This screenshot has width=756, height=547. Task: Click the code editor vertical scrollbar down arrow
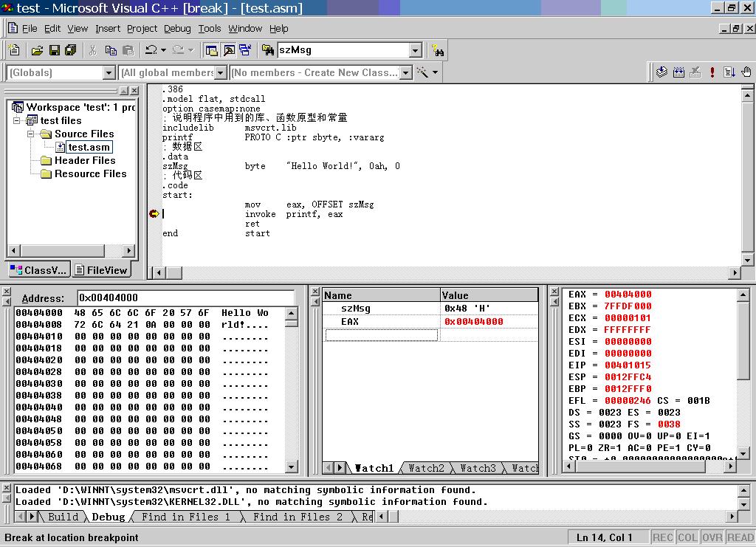click(747, 261)
